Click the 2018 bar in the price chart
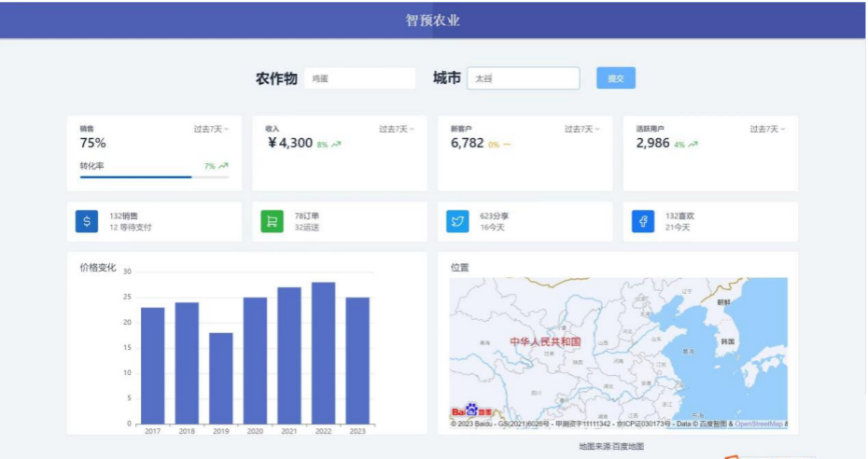868x459 pixels. point(187,363)
